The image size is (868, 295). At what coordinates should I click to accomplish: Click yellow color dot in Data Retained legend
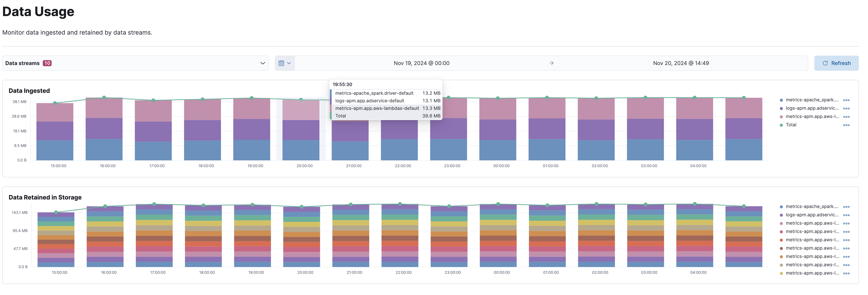pos(781,273)
